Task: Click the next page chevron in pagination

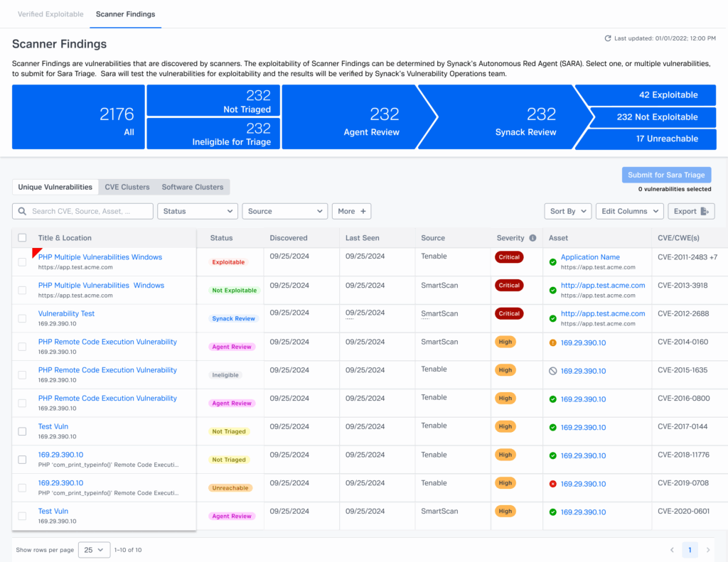Action: pos(707,549)
